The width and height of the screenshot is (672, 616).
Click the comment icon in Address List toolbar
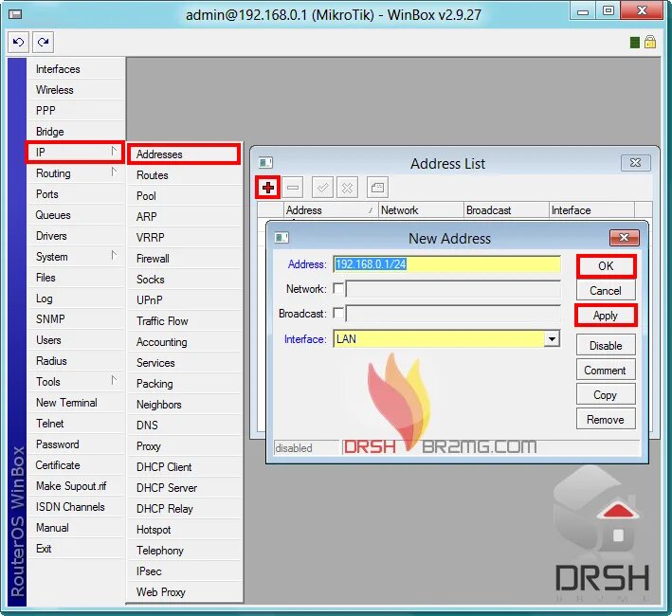point(377,188)
